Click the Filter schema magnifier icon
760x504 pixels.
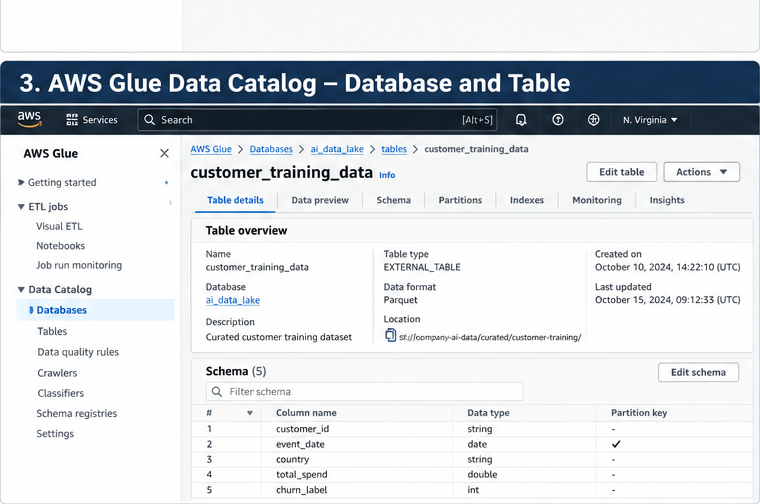point(217,392)
